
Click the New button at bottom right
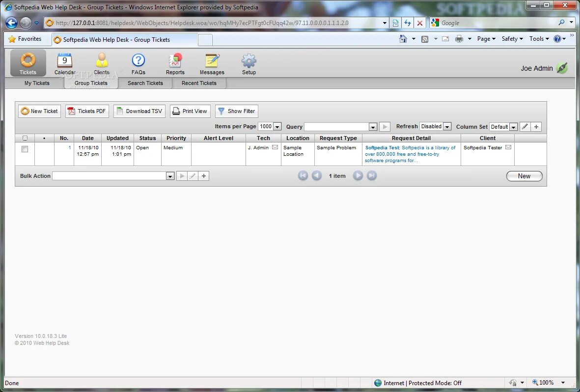(x=524, y=176)
